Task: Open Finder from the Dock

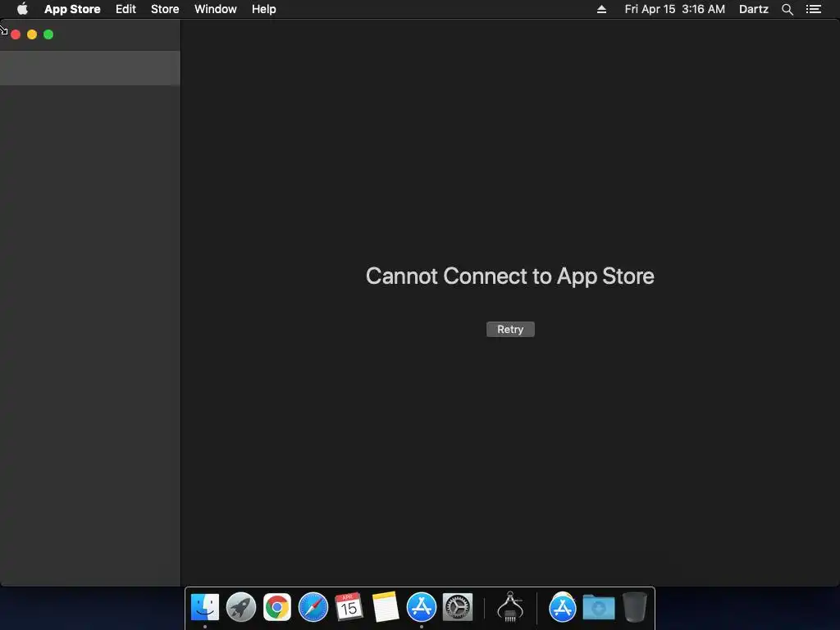Action: coord(205,607)
